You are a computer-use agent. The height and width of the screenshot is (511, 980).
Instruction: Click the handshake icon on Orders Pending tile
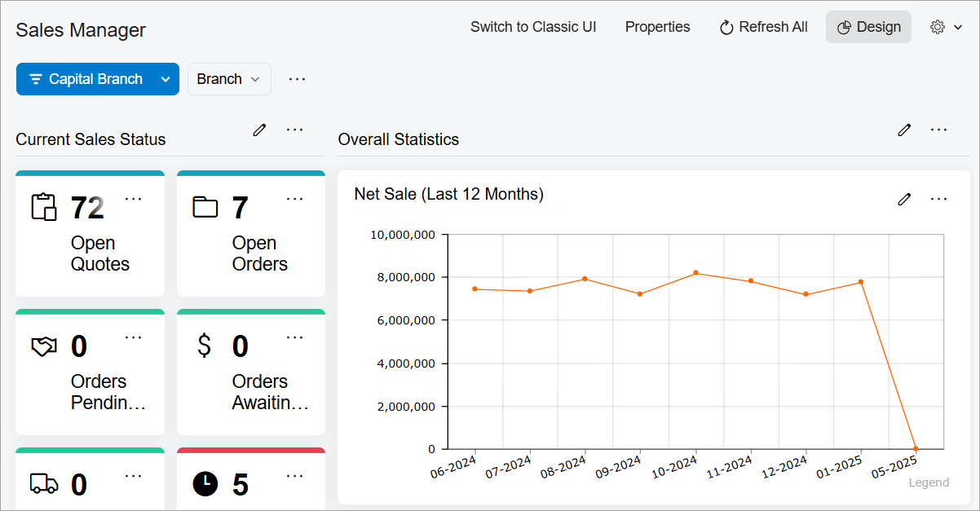pos(44,346)
